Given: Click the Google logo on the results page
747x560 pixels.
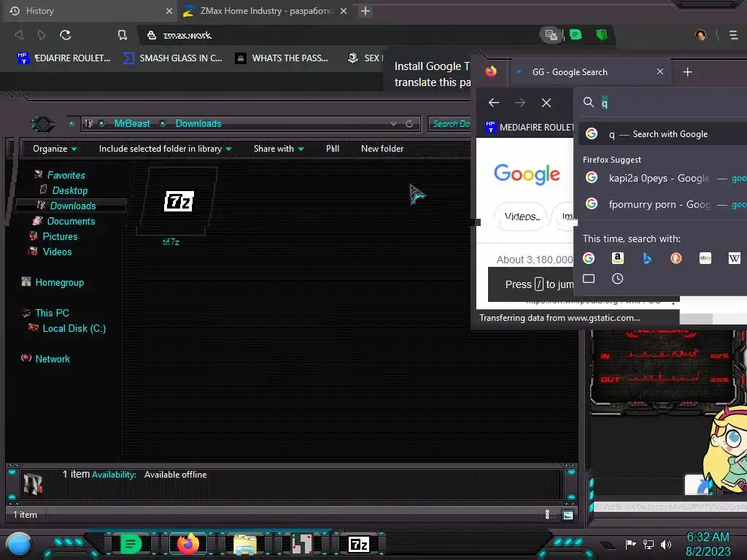Looking at the screenshot, I should point(527,174).
